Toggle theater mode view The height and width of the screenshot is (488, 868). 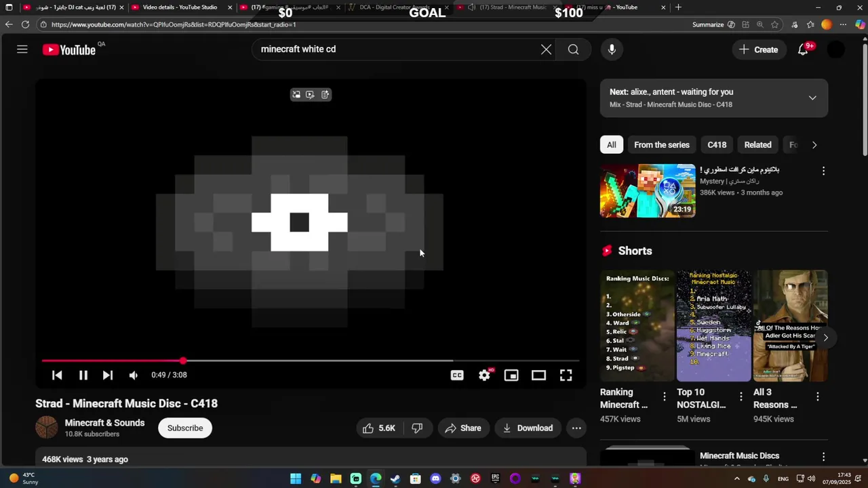coord(538,375)
